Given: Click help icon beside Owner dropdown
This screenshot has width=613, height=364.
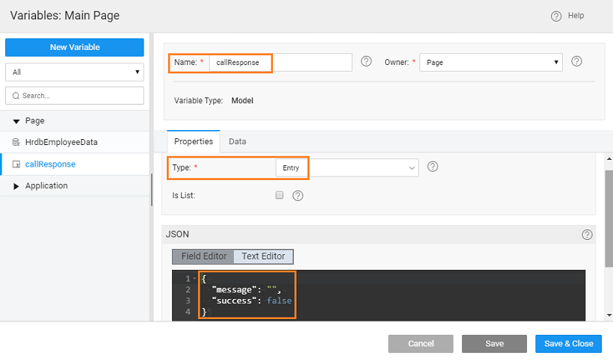Looking at the screenshot, I should [576, 62].
